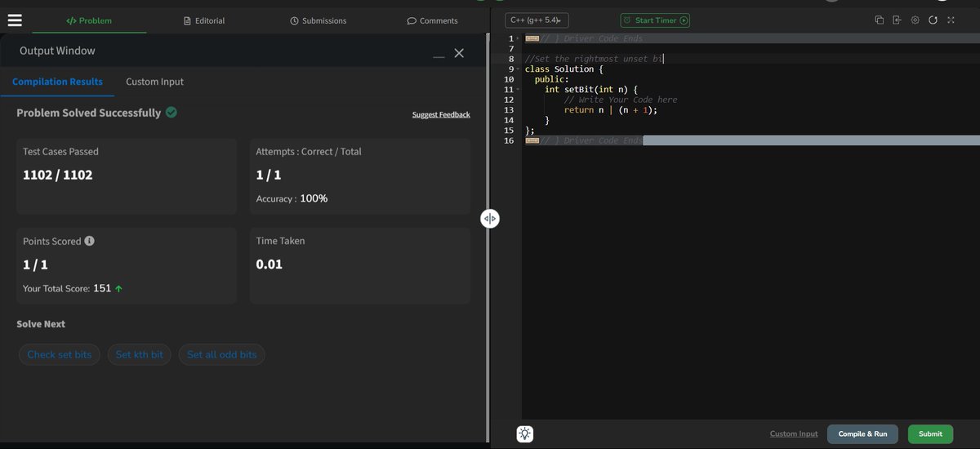Viewport: 980px width, 449px height.
Task: Toggle fullscreen editor mode
Action: point(951,20)
